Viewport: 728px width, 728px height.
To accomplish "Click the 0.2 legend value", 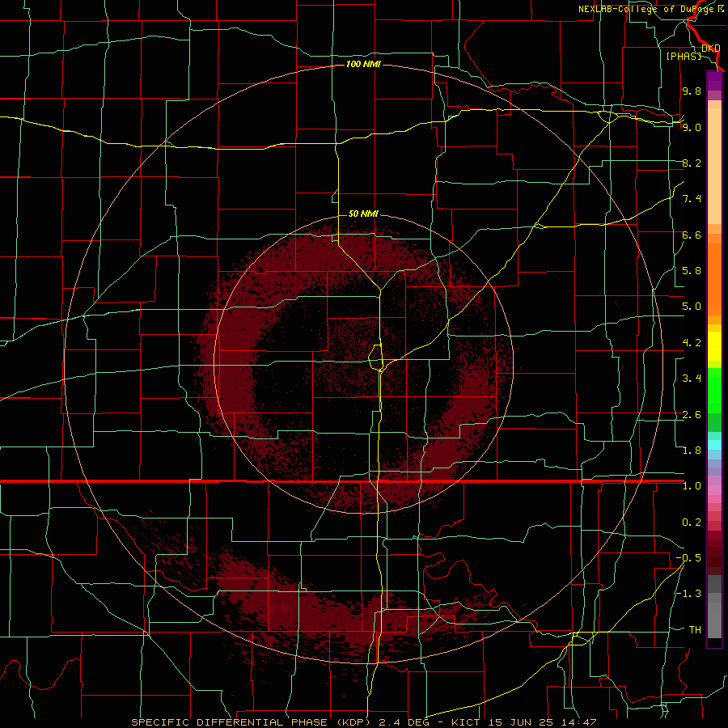I will [692, 523].
